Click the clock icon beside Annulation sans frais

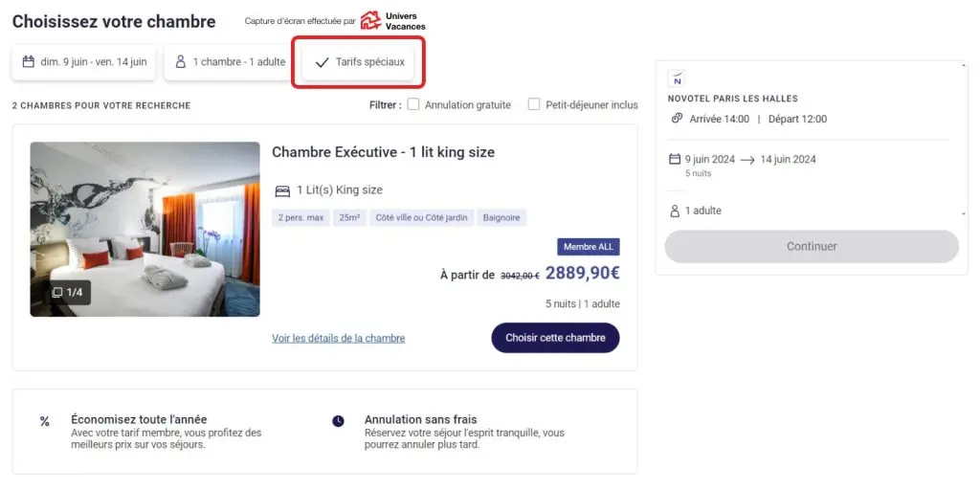[338, 421]
